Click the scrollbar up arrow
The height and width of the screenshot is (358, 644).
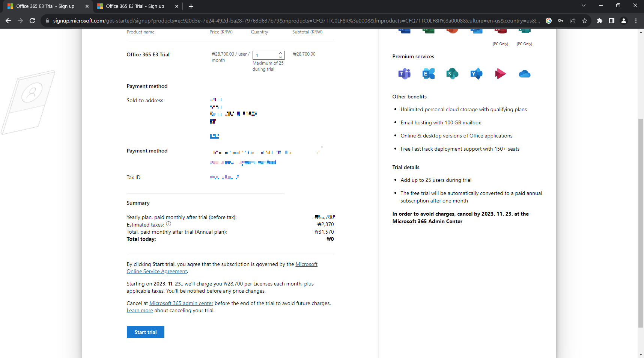point(641,32)
